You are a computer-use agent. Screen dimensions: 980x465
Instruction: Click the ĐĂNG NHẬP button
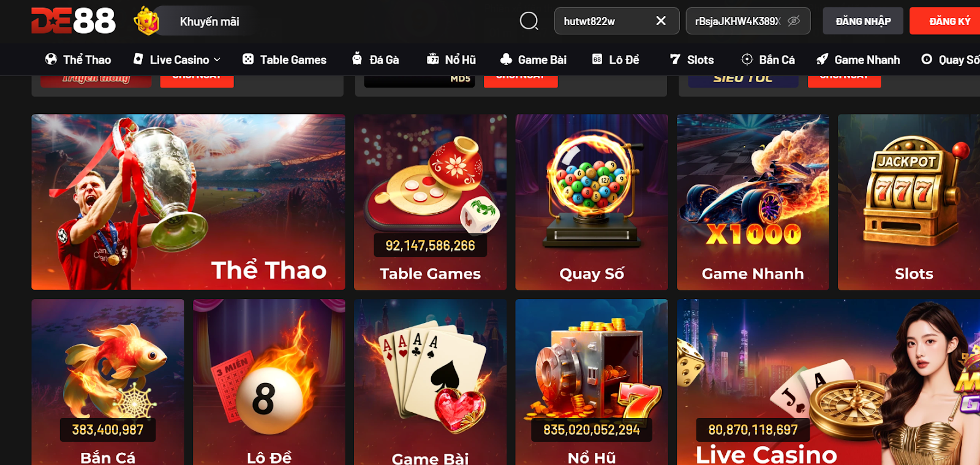coord(863,21)
